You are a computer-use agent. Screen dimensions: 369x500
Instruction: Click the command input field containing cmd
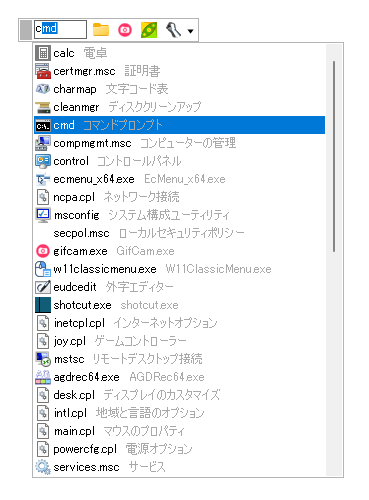[60, 29]
